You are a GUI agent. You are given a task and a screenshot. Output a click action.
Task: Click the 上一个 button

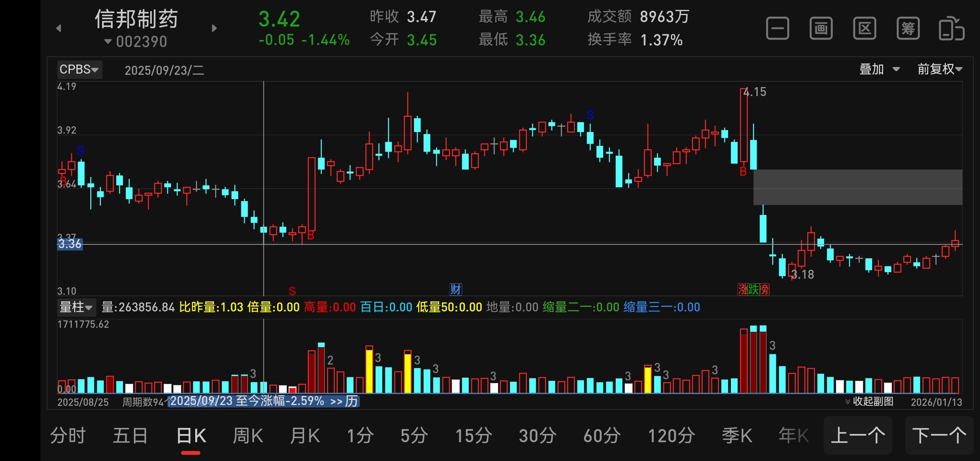pyautogui.click(x=857, y=436)
